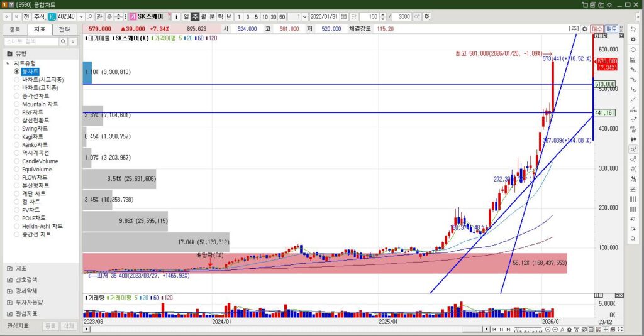This screenshot has width=644, height=336.
Task: Open the stock code 402340 dropdown
Action: [x=80, y=16]
